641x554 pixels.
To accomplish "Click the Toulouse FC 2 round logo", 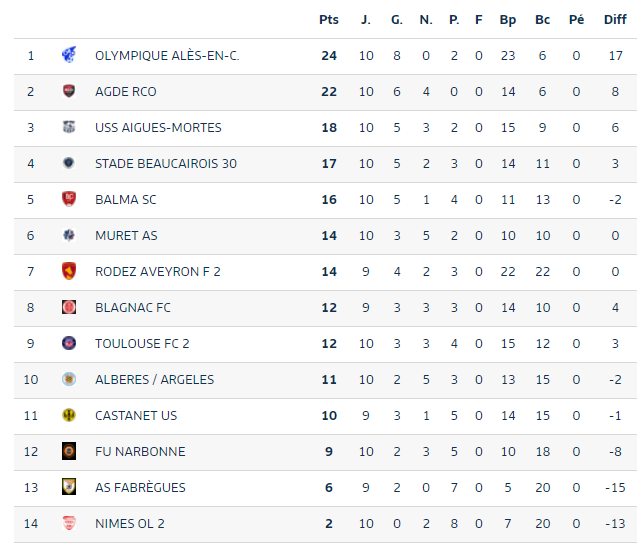I will click(69, 343).
